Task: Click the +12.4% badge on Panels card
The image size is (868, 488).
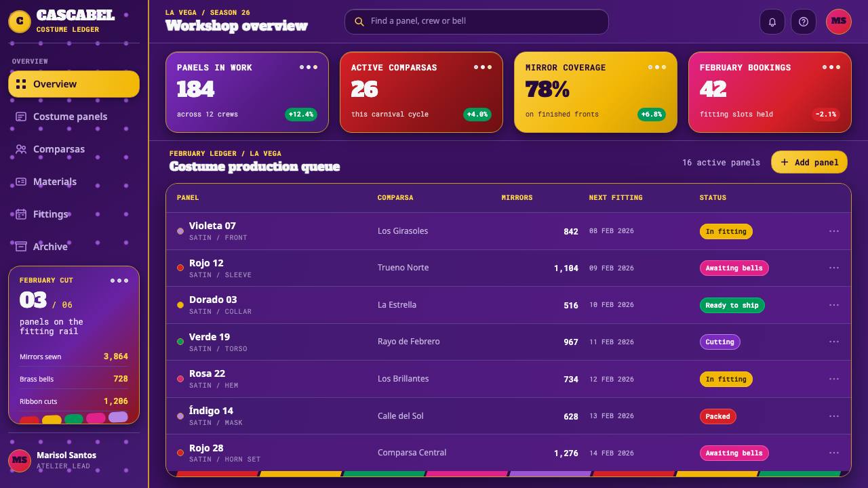Action: pyautogui.click(x=301, y=115)
